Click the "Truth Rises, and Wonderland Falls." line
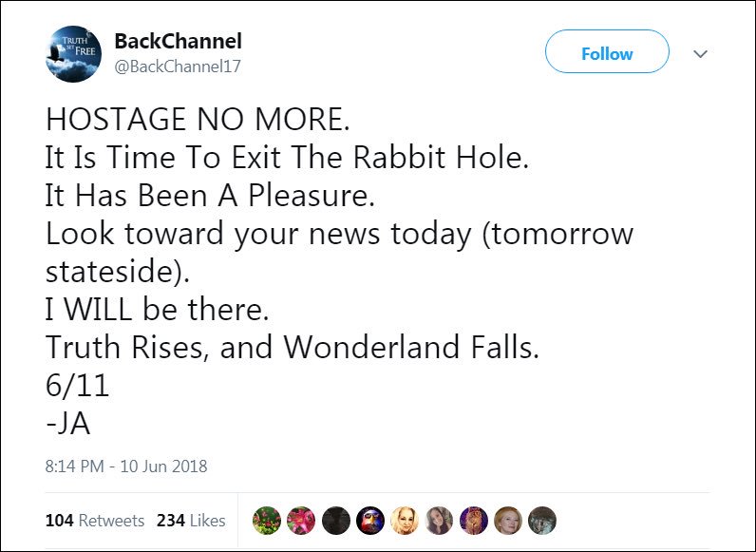 pos(293,347)
